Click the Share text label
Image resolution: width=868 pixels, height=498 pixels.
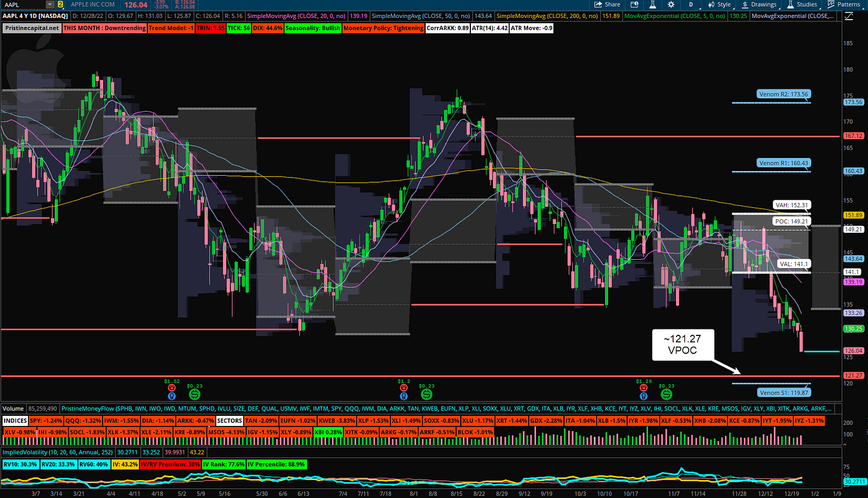[x=612, y=5]
